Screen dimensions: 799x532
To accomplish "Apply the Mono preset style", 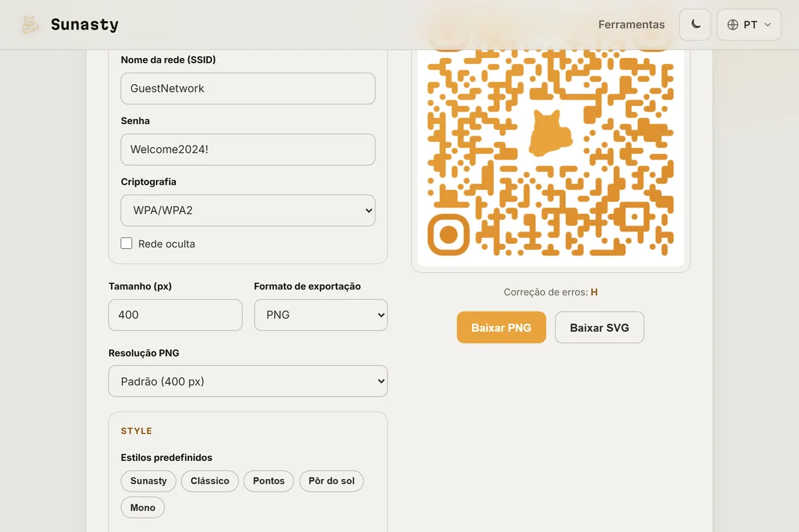I will (x=142, y=507).
